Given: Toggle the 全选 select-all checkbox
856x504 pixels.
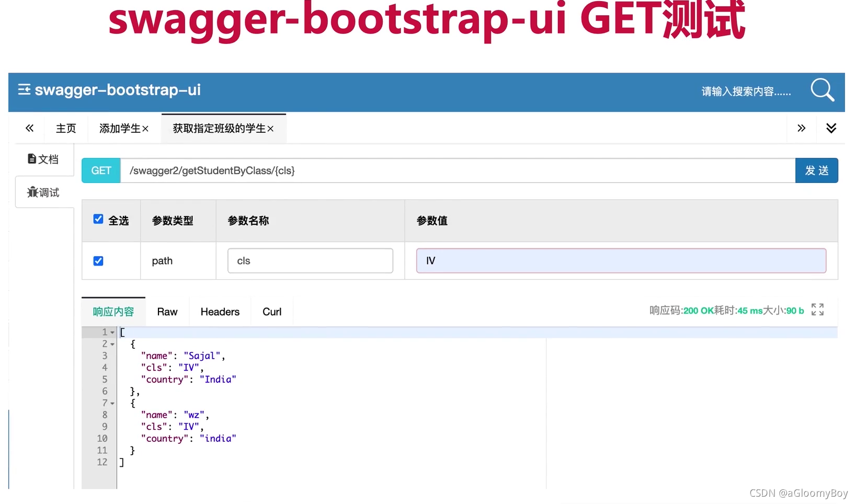Looking at the screenshot, I should pos(98,219).
